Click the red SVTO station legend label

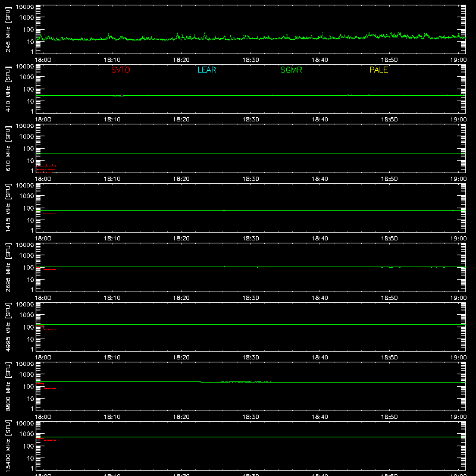121,70
